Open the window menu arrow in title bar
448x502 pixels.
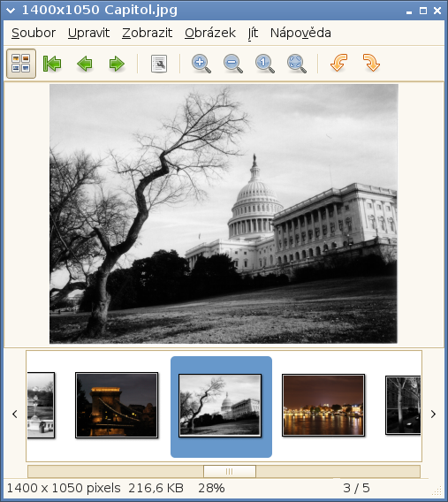11,11
